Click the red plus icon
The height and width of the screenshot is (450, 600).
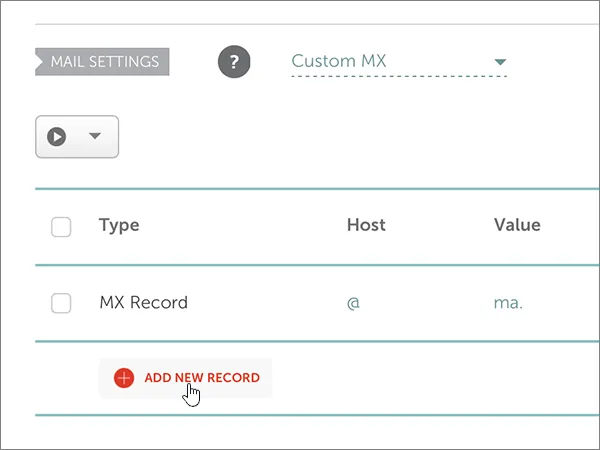click(124, 378)
